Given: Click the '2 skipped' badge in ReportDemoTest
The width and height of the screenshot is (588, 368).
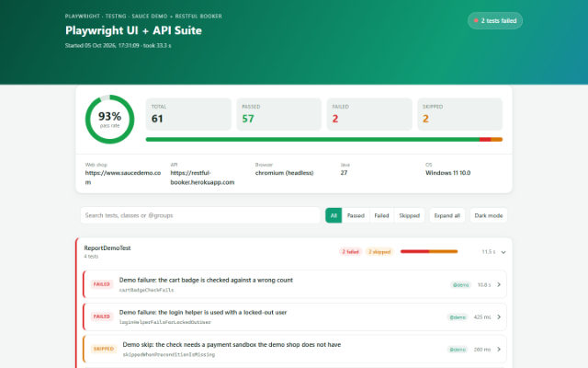Looking at the screenshot, I should click(x=379, y=251).
